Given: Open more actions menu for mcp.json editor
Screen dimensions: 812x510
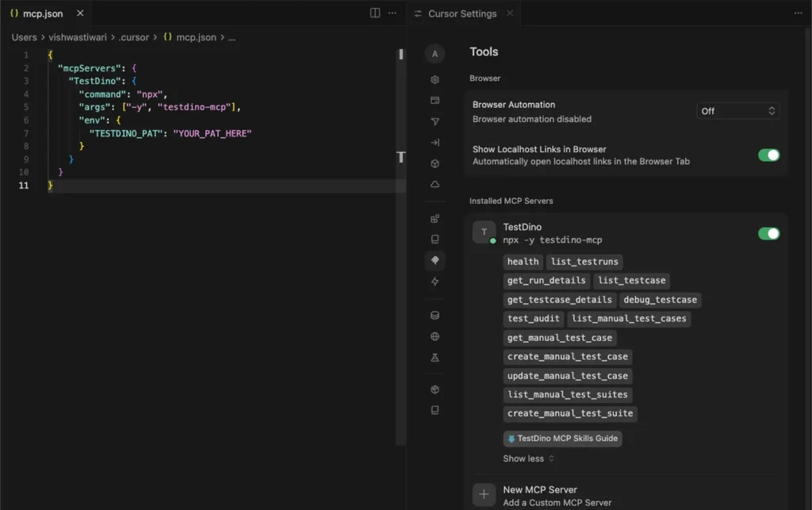Looking at the screenshot, I should pos(392,13).
